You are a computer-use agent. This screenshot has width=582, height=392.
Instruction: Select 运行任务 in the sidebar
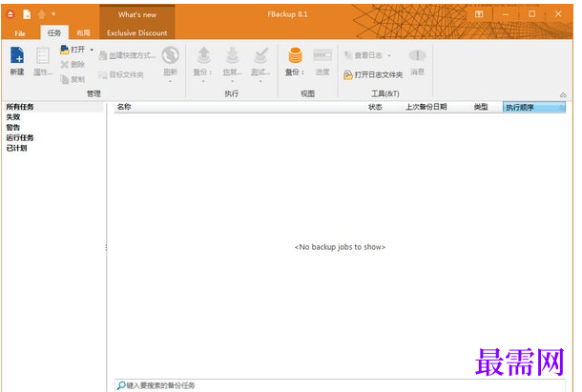coord(20,137)
